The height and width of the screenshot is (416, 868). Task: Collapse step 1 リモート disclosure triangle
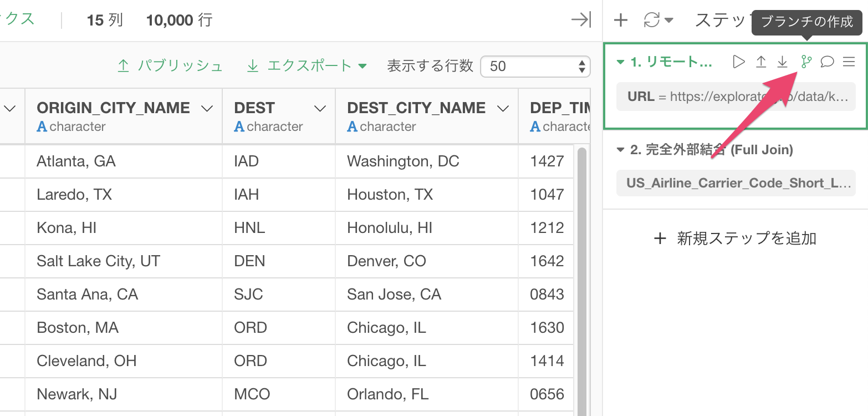621,62
